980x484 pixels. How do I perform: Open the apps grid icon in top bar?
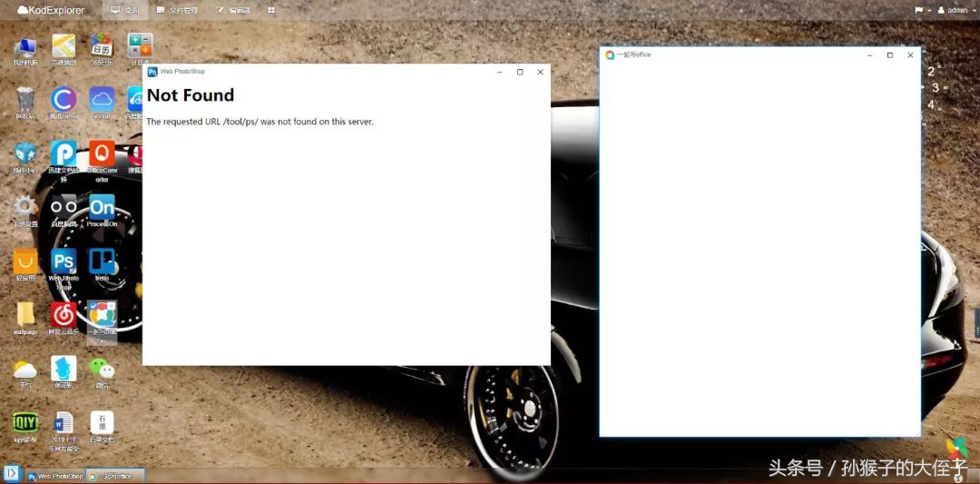click(271, 10)
